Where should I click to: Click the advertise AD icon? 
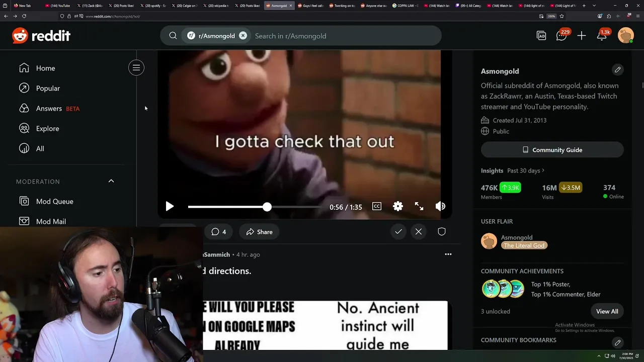tap(541, 36)
